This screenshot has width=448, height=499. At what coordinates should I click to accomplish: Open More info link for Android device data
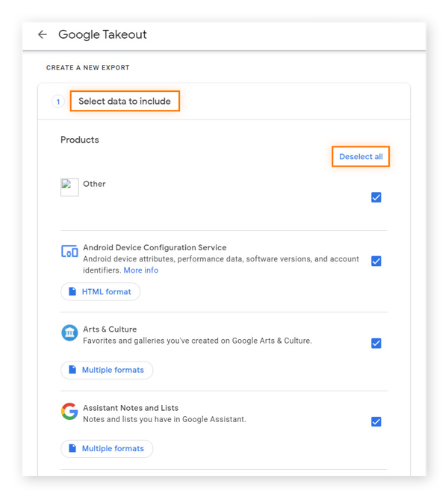pyautogui.click(x=141, y=270)
